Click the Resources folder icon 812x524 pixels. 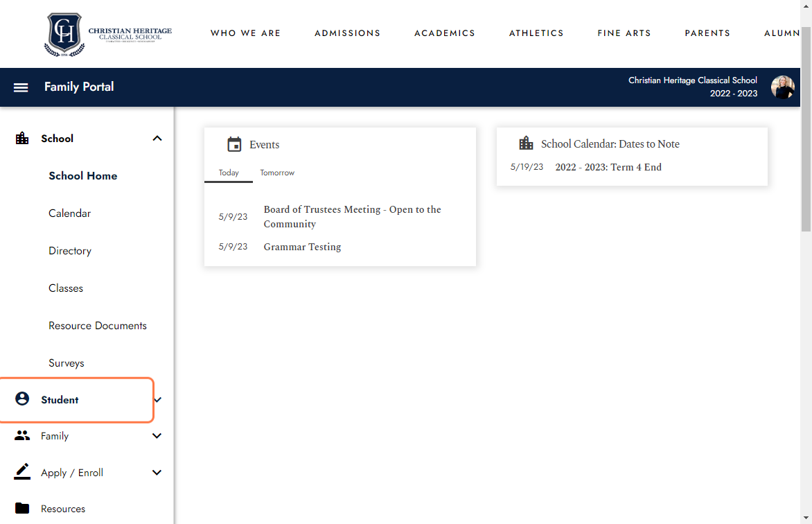point(22,508)
